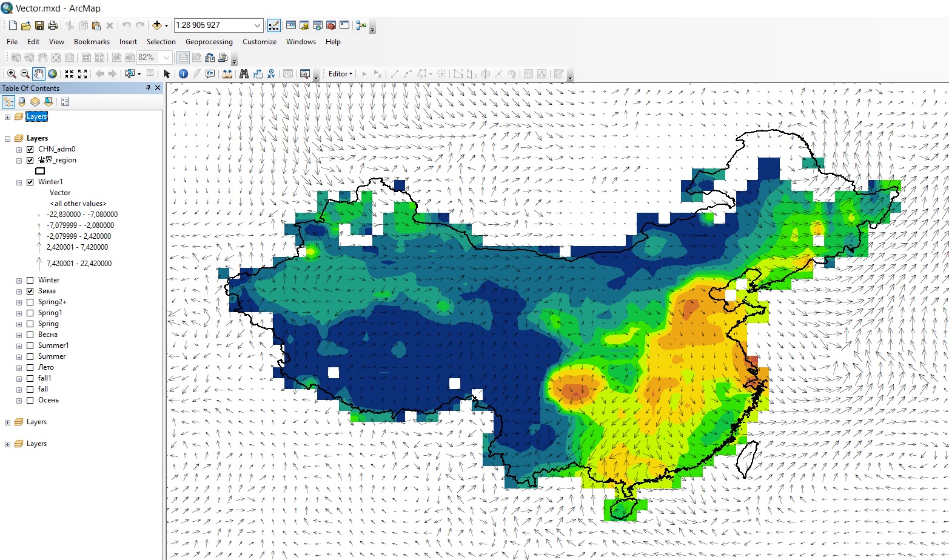Click the 省界_region black outline symbol
The height and width of the screenshot is (560, 949).
pos(40,171)
